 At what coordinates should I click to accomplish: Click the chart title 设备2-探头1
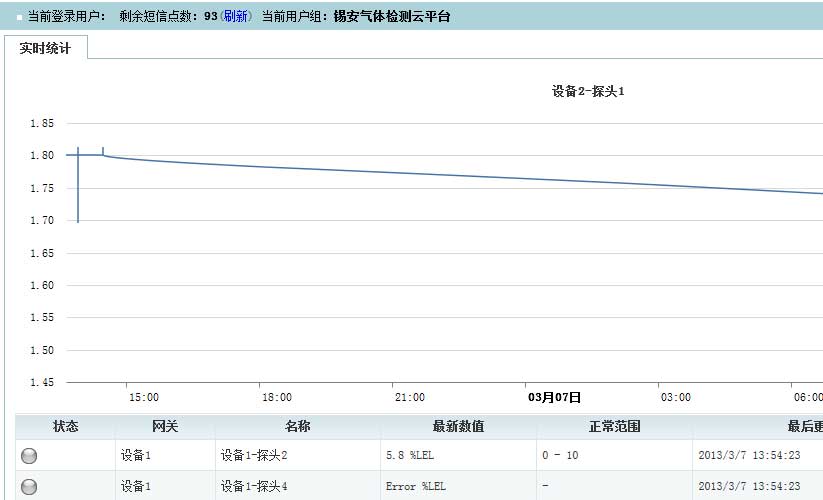tap(588, 91)
